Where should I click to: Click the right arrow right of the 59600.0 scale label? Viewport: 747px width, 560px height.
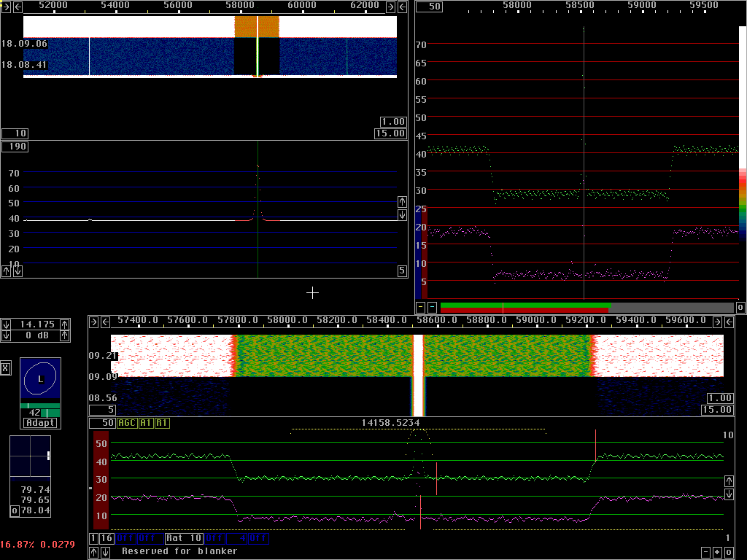coord(718,322)
